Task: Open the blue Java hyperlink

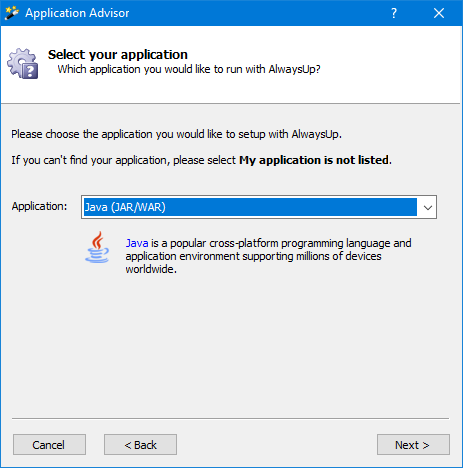Action: click(137, 243)
